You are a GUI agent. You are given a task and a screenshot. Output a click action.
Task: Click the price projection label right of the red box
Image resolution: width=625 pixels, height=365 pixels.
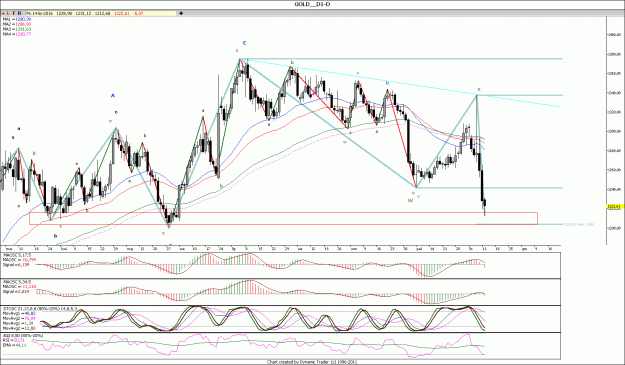pyautogui.click(x=579, y=224)
